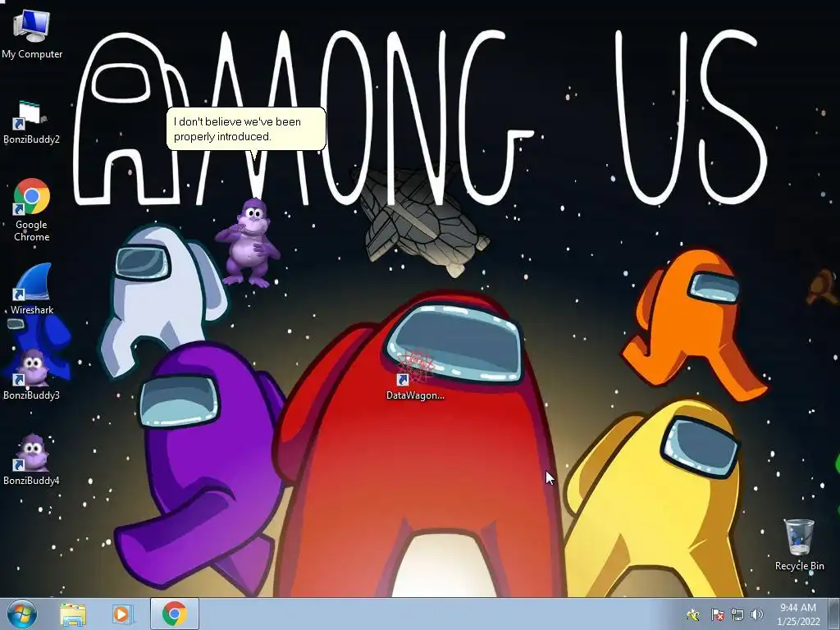Launch Windows Media Player from taskbar

tap(122, 614)
